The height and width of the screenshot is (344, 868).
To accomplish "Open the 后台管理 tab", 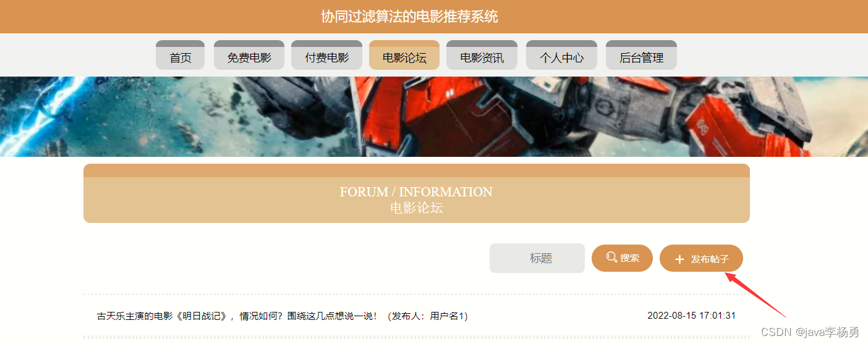I will pyautogui.click(x=641, y=55).
